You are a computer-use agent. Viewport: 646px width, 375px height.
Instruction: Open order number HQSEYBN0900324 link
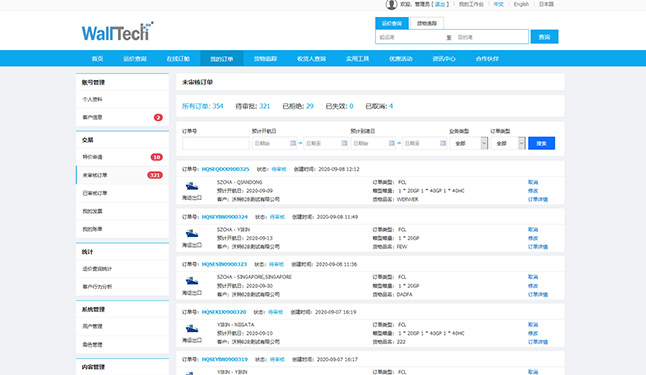tap(225, 217)
